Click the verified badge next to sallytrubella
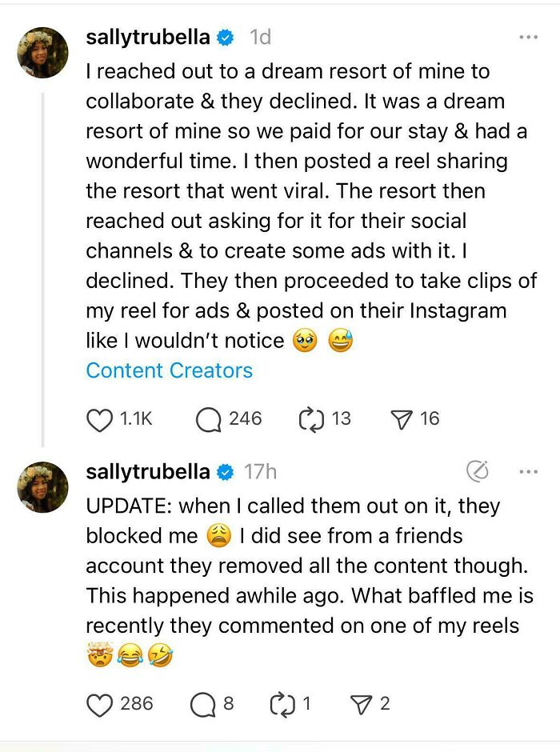The height and width of the screenshot is (752, 560). point(226,36)
